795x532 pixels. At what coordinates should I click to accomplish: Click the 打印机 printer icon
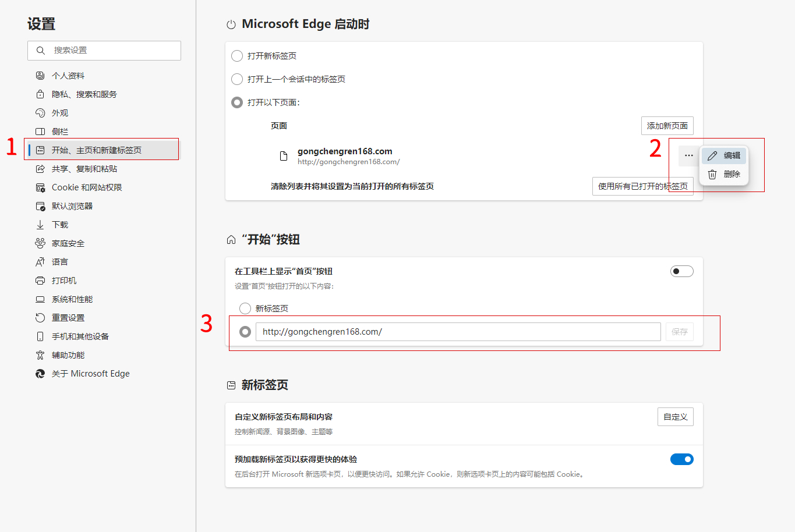[x=40, y=281]
